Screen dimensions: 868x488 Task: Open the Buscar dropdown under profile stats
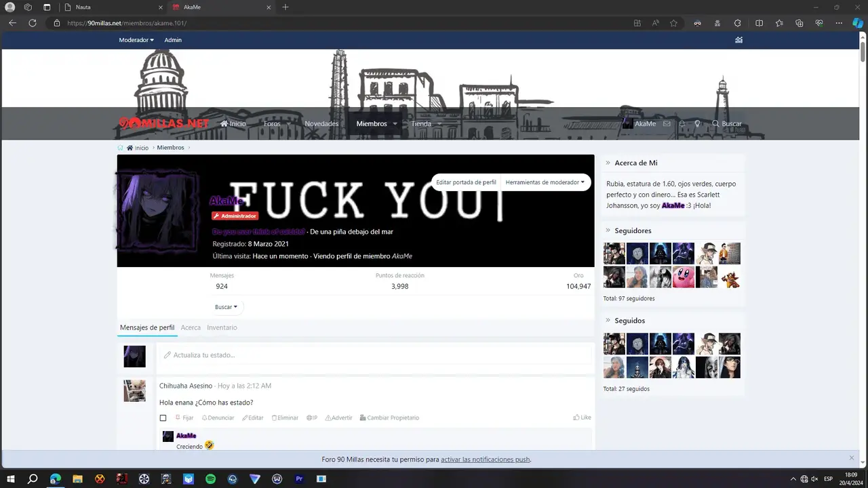[x=226, y=307]
